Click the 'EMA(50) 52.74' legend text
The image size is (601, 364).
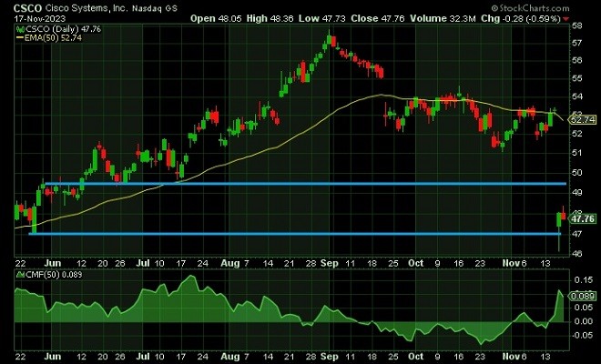[x=54, y=38]
